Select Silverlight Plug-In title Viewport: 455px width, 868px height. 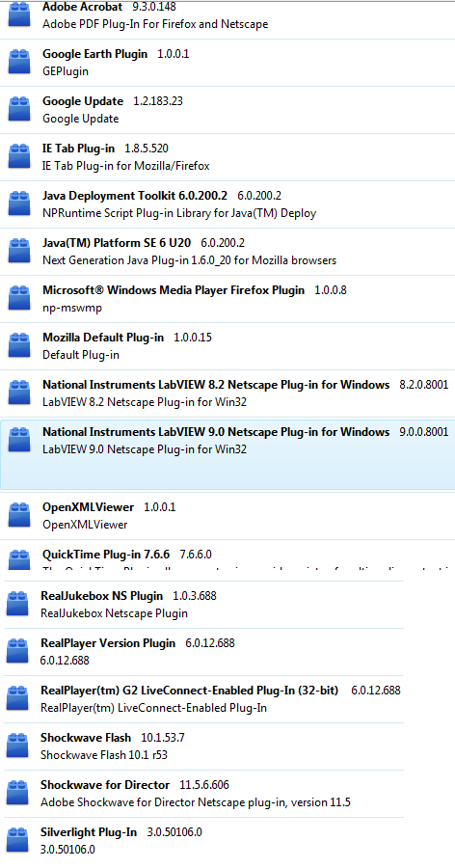(x=89, y=832)
